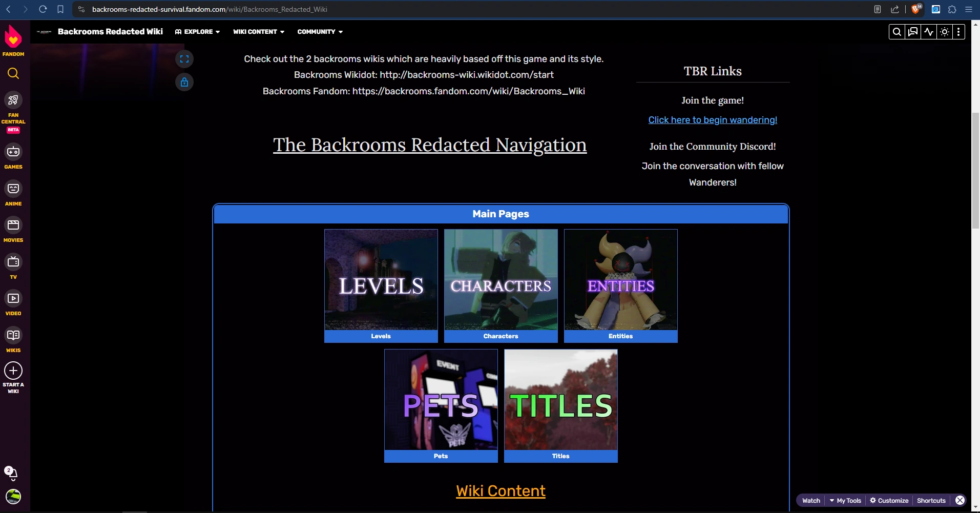Toggle reader mode in the address bar
Viewport: 980px width, 513px height.
click(878, 9)
